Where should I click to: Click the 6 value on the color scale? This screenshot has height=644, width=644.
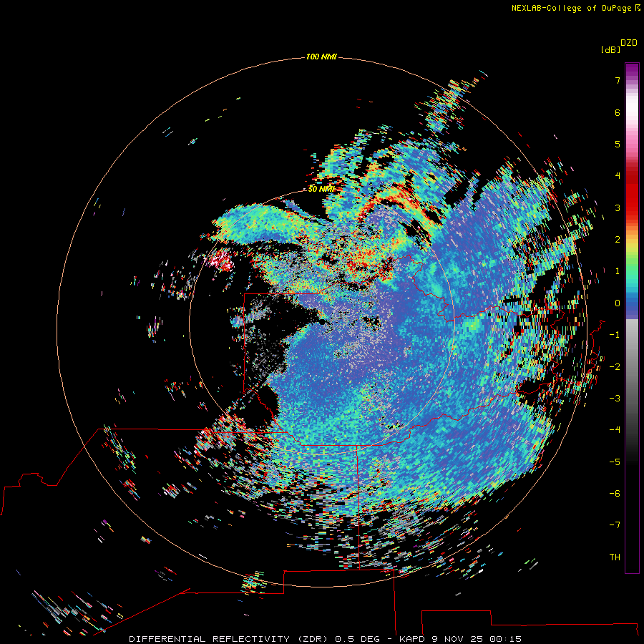(x=618, y=112)
